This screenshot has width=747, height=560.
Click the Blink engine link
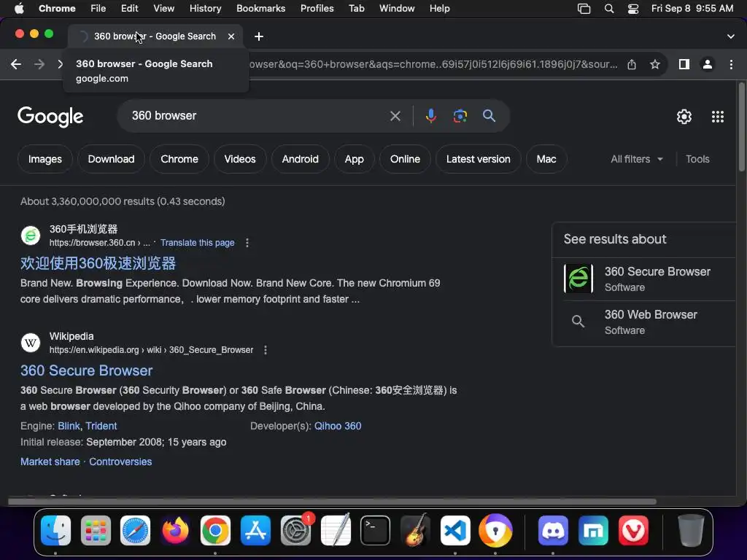tap(69, 426)
